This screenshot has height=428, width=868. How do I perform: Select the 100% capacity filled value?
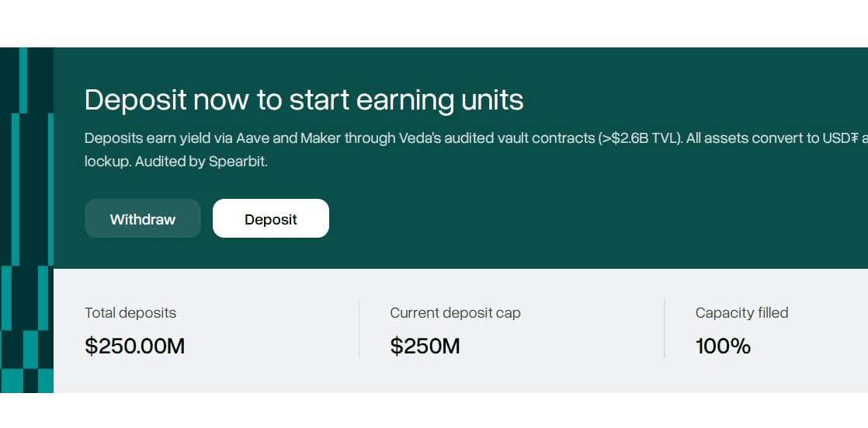(x=723, y=346)
